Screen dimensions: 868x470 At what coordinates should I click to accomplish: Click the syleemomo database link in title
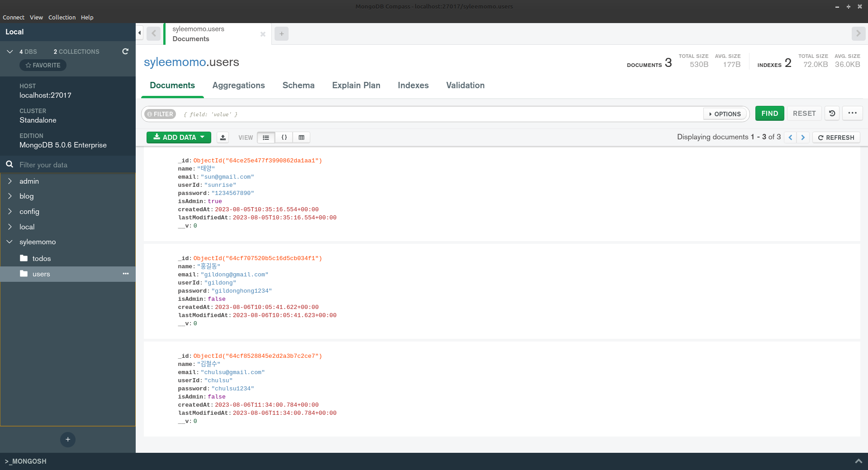point(175,62)
